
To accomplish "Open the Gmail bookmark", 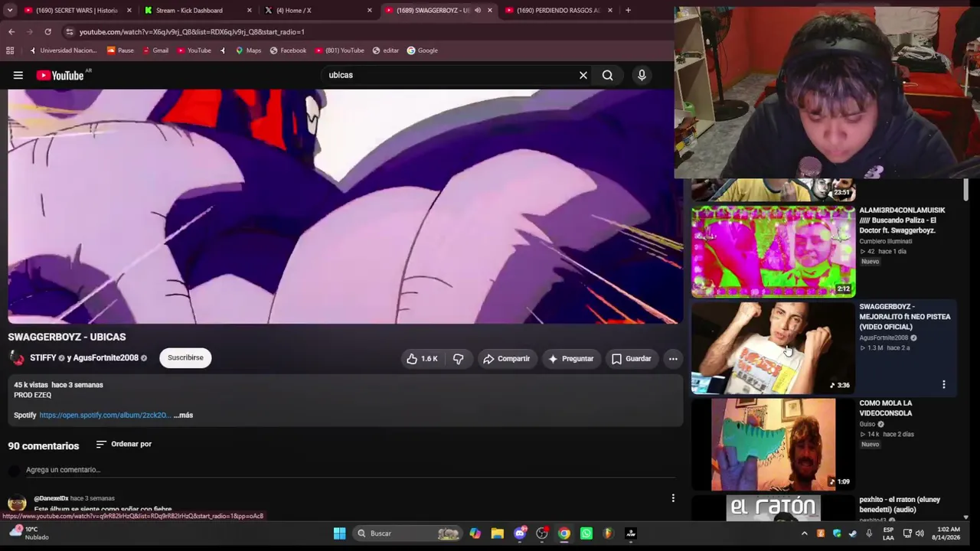I will pyautogui.click(x=154, y=51).
